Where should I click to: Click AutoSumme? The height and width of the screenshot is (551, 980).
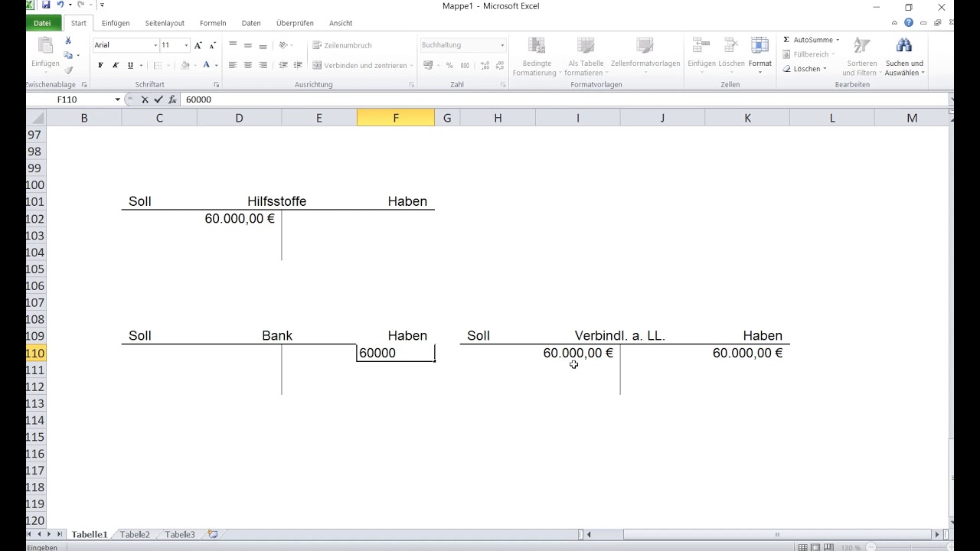[811, 40]
